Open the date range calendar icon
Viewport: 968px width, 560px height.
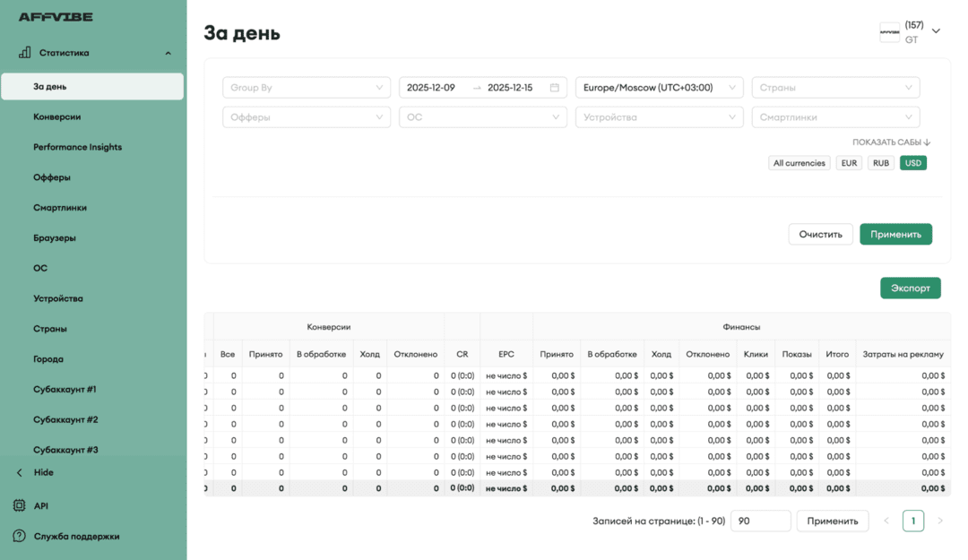[555, 88]
